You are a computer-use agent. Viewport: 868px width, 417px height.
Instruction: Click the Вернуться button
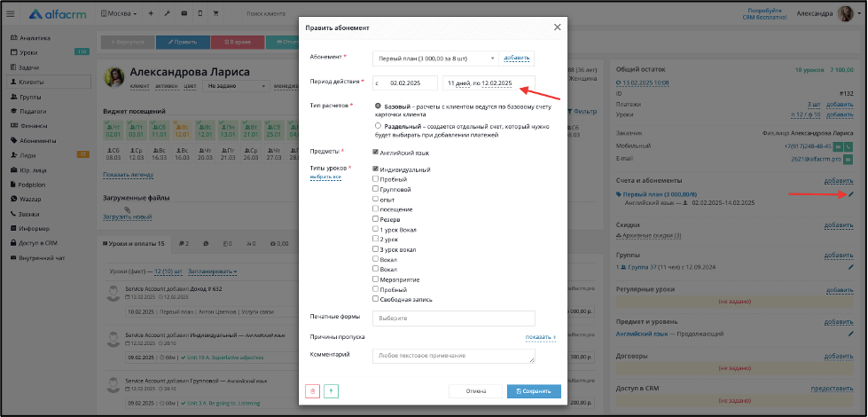point(128,42)
